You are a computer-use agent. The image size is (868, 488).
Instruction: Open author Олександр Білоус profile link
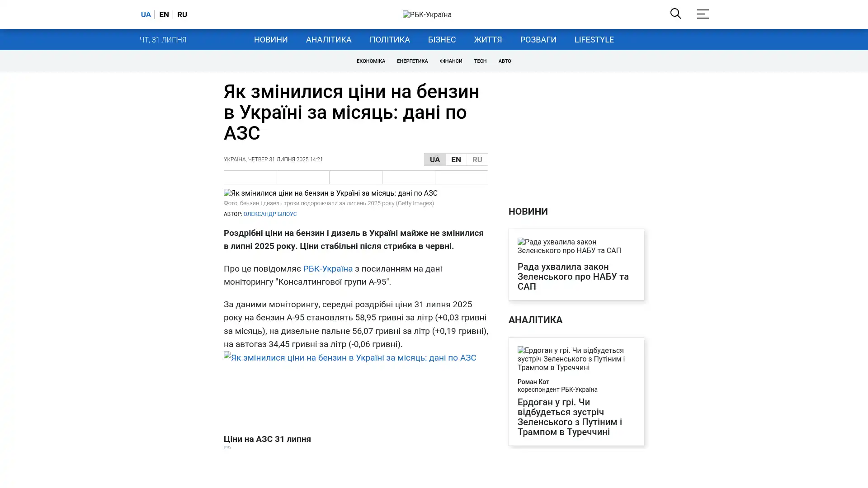[x=270, y=214]
